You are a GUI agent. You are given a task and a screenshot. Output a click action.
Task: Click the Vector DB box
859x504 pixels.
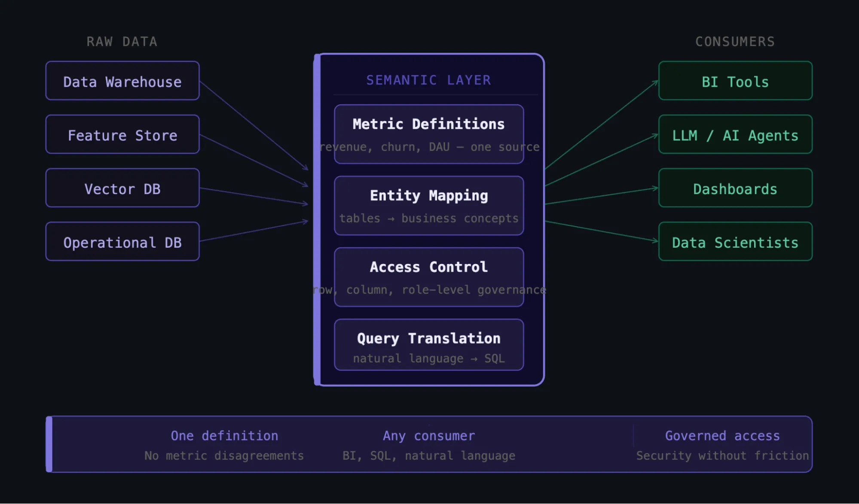pyautogui.click(x=122, y=188)
